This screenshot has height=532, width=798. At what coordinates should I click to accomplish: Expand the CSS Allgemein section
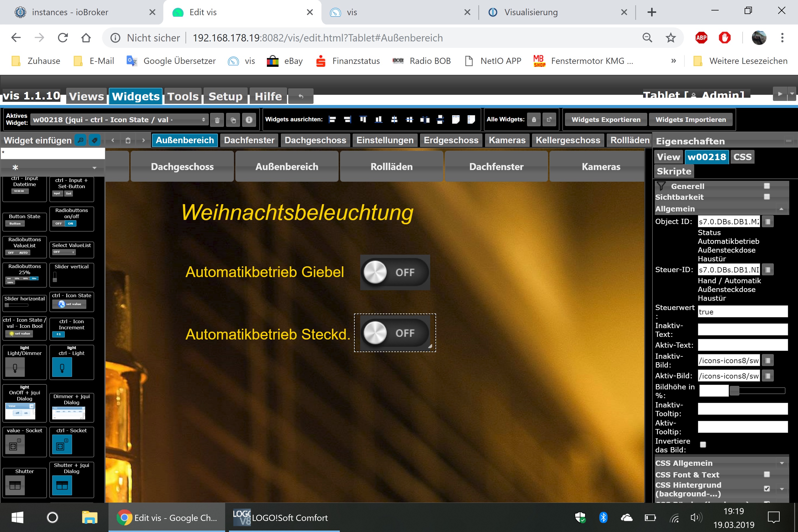click(x=782, y=463)
